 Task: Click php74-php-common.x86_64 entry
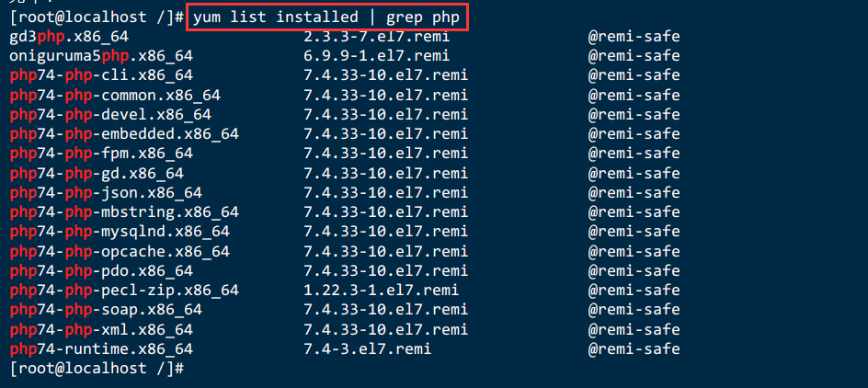(115, 96)
